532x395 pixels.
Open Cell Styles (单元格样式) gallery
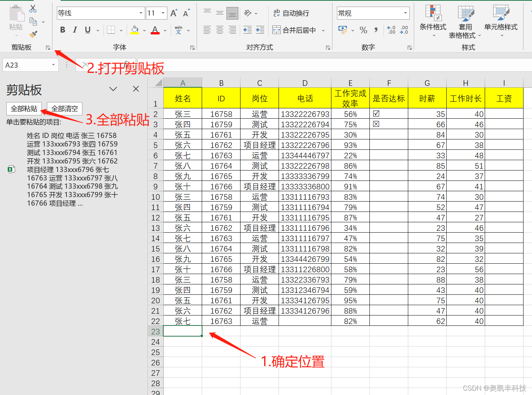click(x=501, y=21)
